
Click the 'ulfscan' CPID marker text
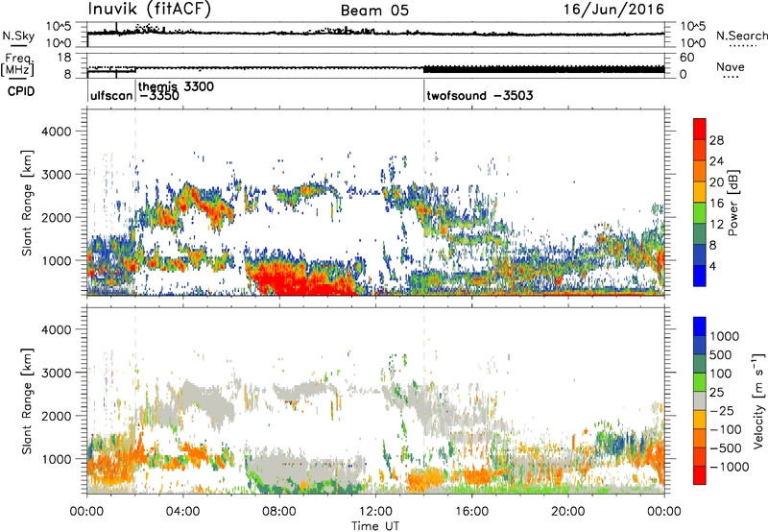(111, 95)
